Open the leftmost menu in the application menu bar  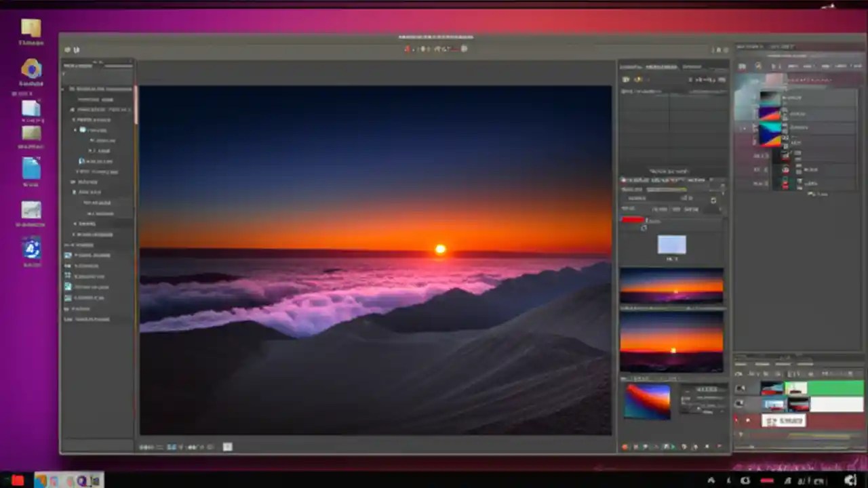coord(67,49)
